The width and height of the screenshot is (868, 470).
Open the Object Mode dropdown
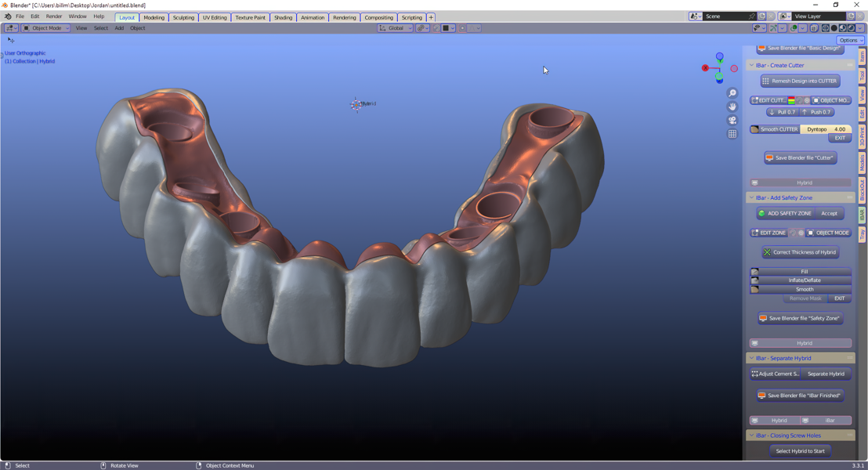[x=46, y=28]
